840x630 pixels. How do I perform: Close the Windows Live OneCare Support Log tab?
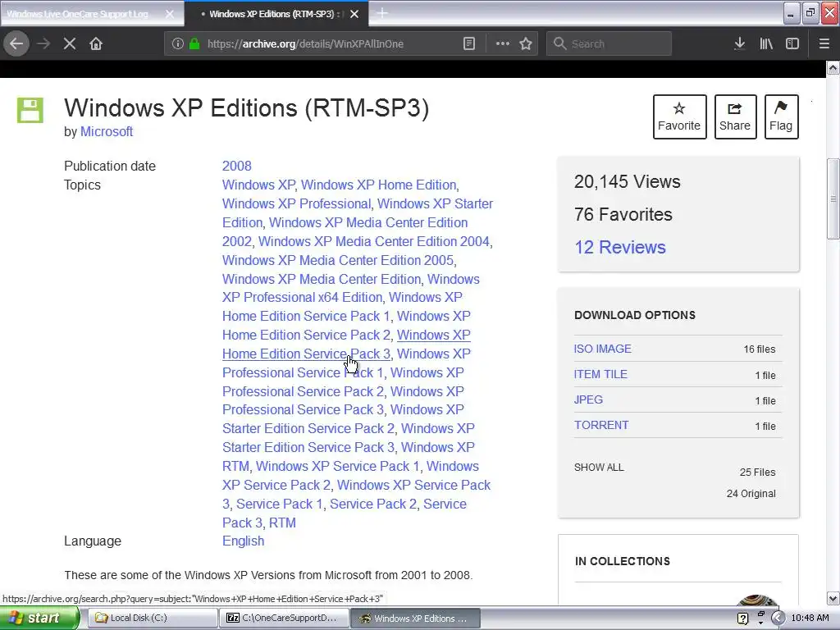click(169, 14)
